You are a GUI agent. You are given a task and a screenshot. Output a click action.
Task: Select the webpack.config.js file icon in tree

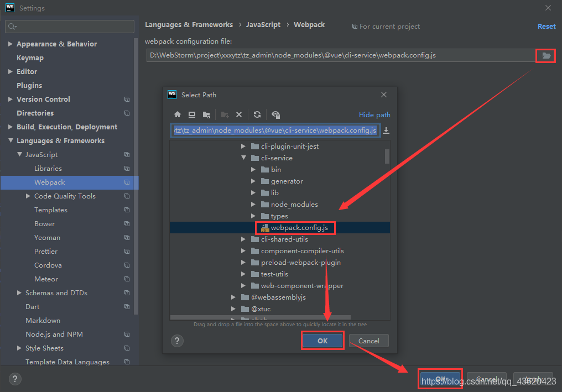(x=265, y=228)
